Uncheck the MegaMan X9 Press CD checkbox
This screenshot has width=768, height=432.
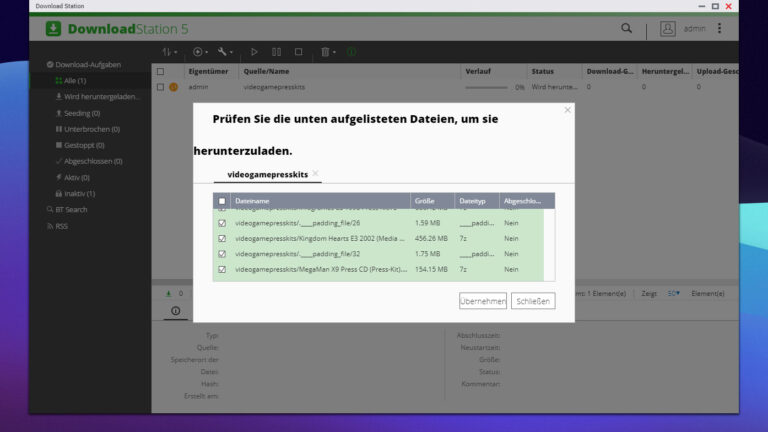pyautogui.click(x=222, y=269)
